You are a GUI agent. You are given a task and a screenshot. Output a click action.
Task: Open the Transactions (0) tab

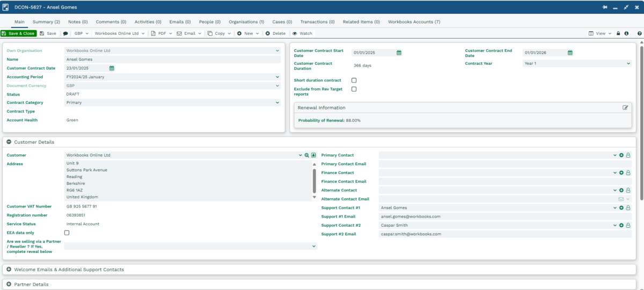coord(317,22)
